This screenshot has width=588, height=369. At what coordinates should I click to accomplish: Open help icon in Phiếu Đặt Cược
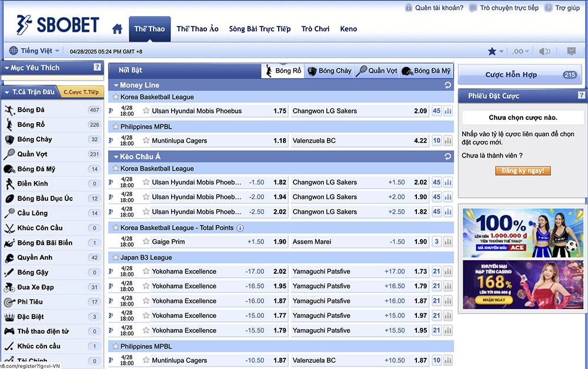582,95
